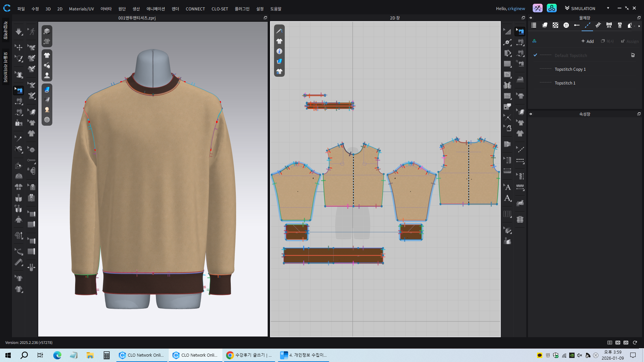Select the Simulate arrow tool in 3D toolbar

click(x=18, y=32)
